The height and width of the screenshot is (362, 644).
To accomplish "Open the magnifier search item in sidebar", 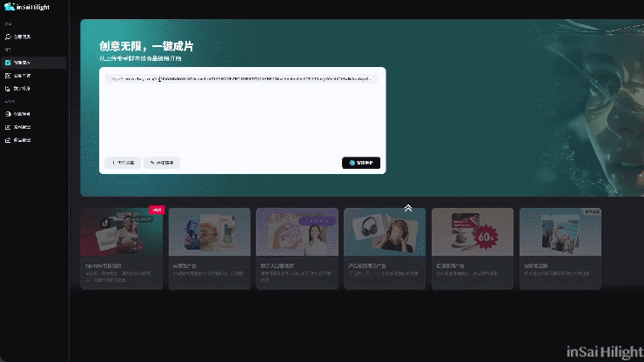I will [x=8, y=37].
